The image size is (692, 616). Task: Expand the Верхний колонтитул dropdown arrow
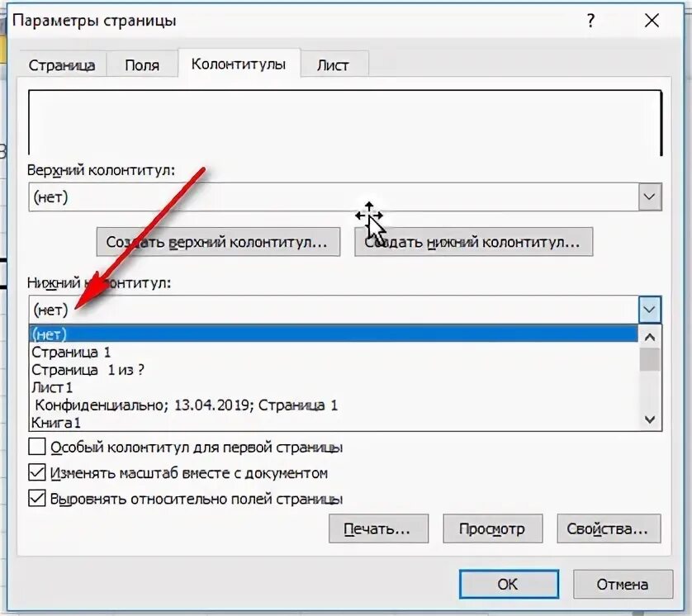point(649,197)
